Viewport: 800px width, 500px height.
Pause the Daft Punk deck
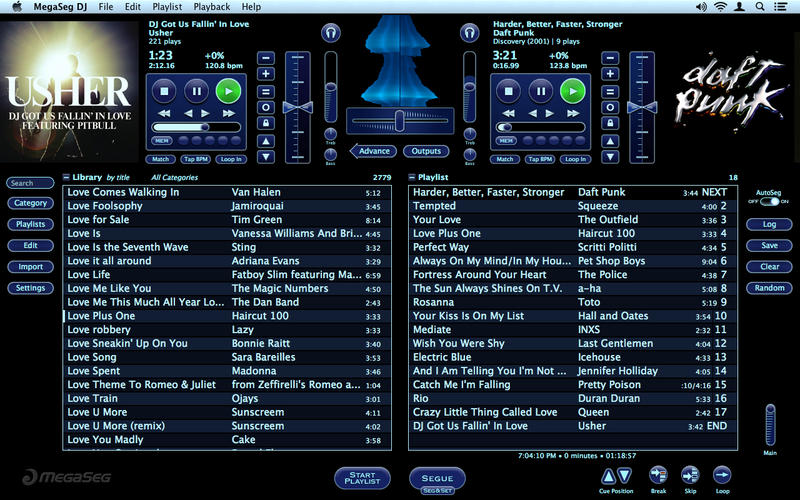coord(539,91)
